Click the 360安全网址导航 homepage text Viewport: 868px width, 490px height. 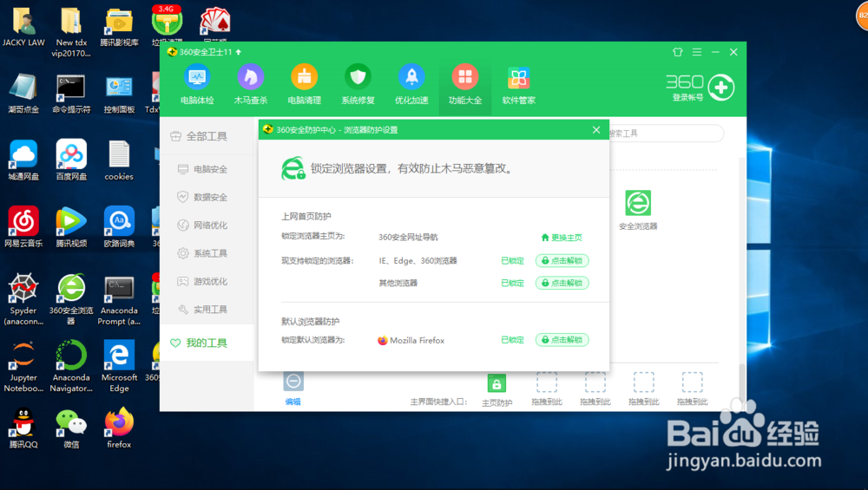pos(408,238)
